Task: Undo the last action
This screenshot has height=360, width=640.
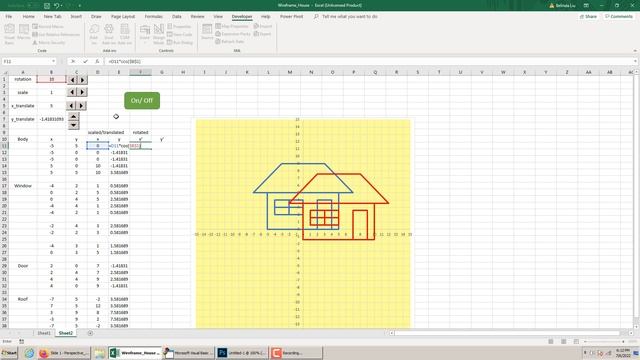Action: point(57,5)
